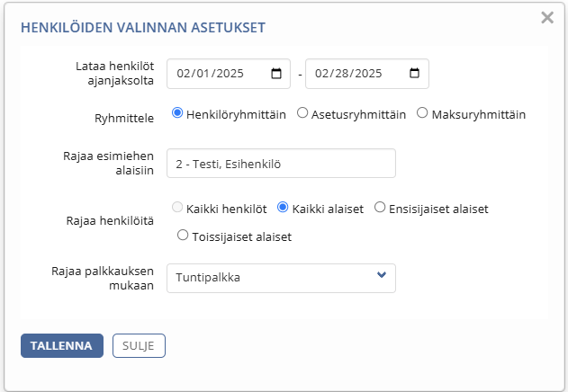Image resolution: width=568 pixels, height=392 pixels.
Task: Close the Henkilöiden valinnan asetukset dialog
Action: coord(547,17)
